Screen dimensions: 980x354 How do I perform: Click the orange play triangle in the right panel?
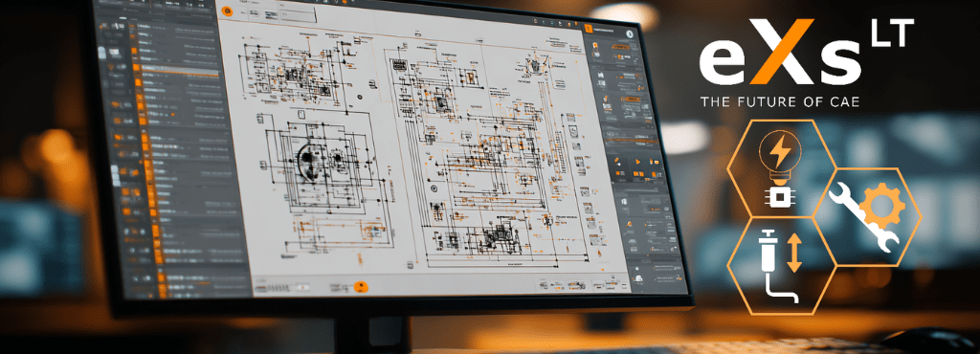point(638,162)
